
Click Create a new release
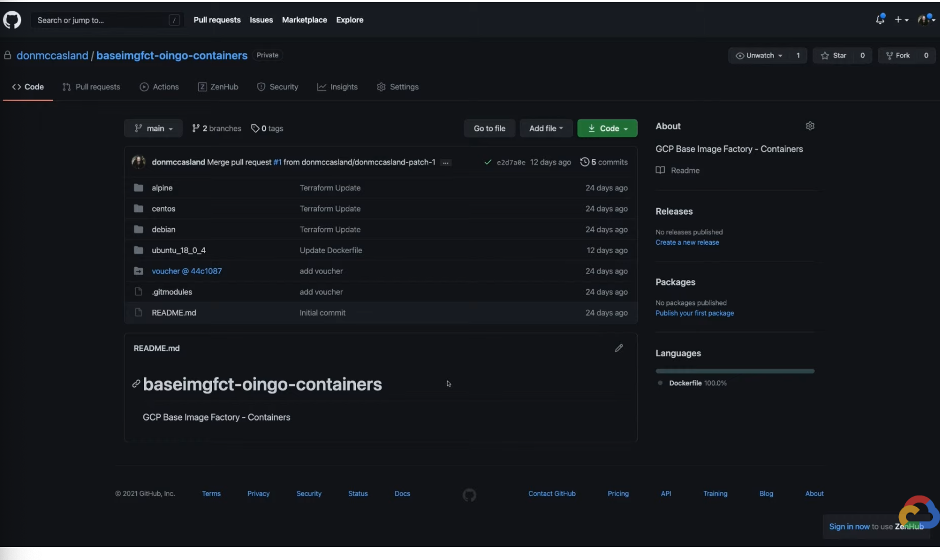(687, 243)
